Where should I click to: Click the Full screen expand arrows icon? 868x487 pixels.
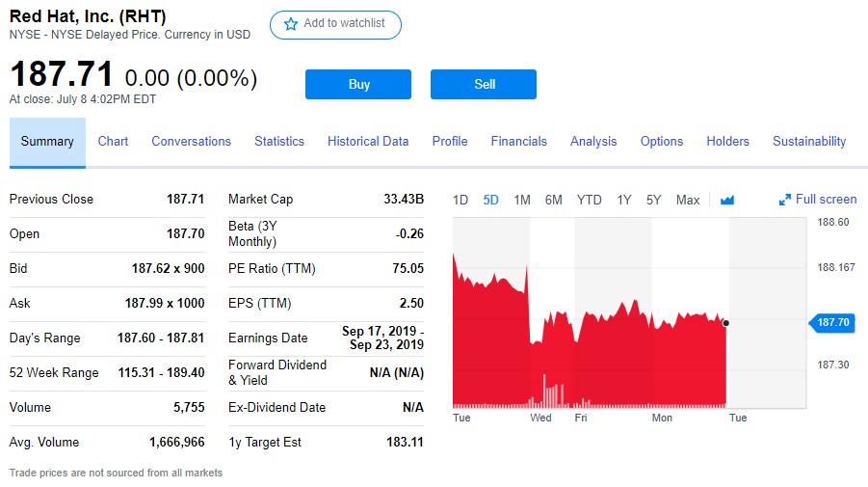[x=785, y=200]
